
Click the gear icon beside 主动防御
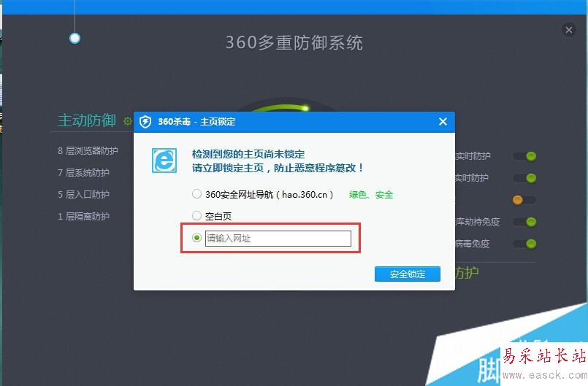click(128, 121)
